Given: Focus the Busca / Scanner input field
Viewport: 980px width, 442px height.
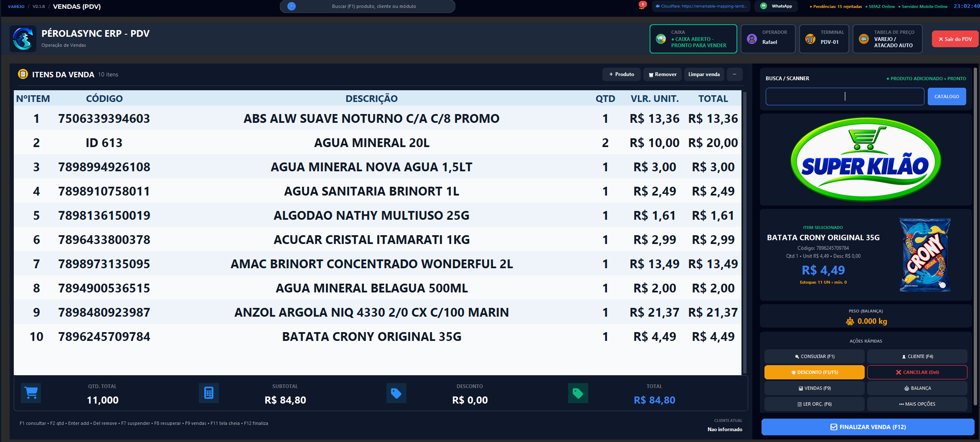Looking at the screenshot, I should tap(845, 97).
